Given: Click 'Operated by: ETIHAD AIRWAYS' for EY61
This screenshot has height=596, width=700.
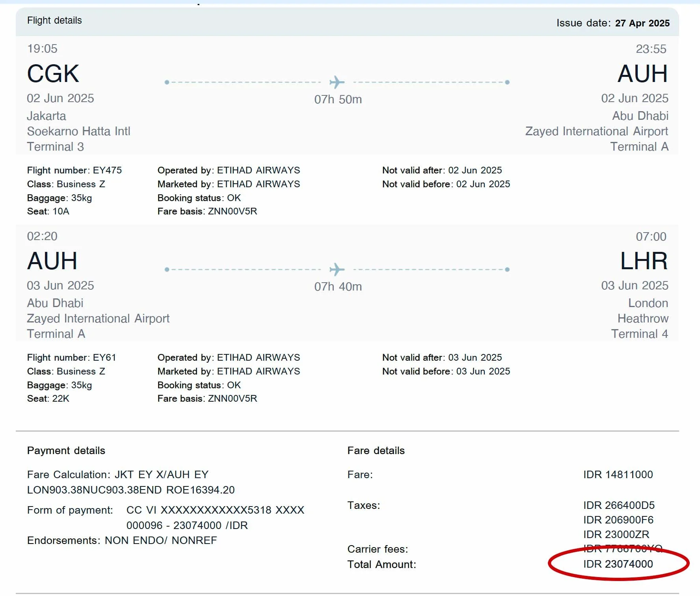Looking at the screenshot, I should [x=229, y=358].
